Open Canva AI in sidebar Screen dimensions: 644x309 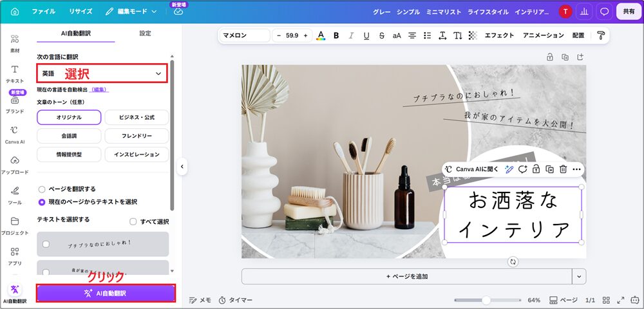click(x=15, y=135)
